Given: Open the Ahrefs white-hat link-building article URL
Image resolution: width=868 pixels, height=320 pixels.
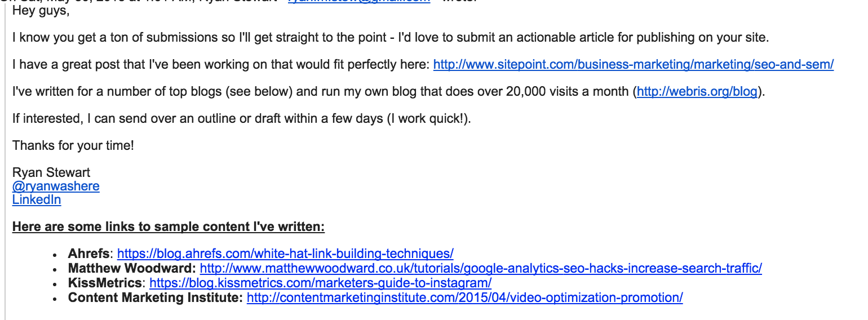Looking at the screenshot, I should tap(285, 254).
